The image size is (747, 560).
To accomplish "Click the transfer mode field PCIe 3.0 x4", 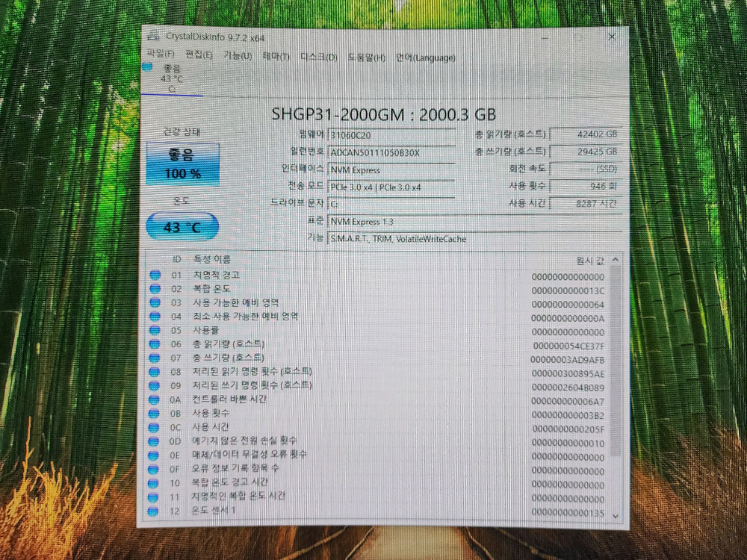I will coord(391,187).
